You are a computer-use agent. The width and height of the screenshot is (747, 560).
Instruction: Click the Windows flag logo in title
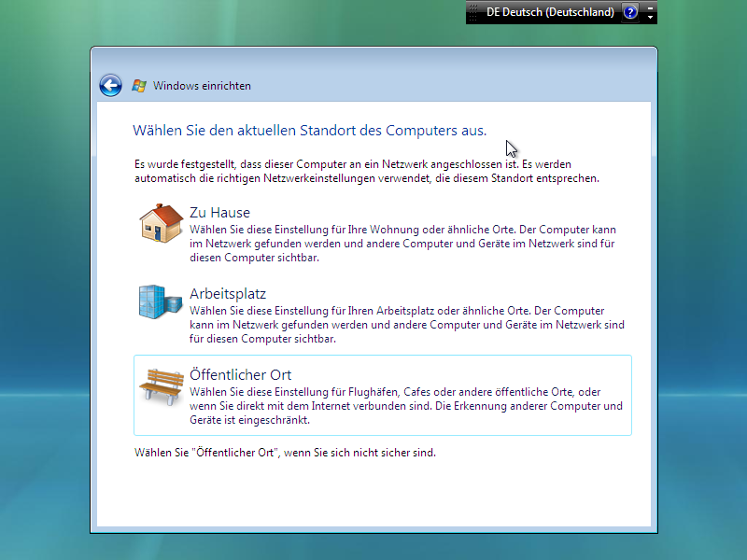coord(140,86)
